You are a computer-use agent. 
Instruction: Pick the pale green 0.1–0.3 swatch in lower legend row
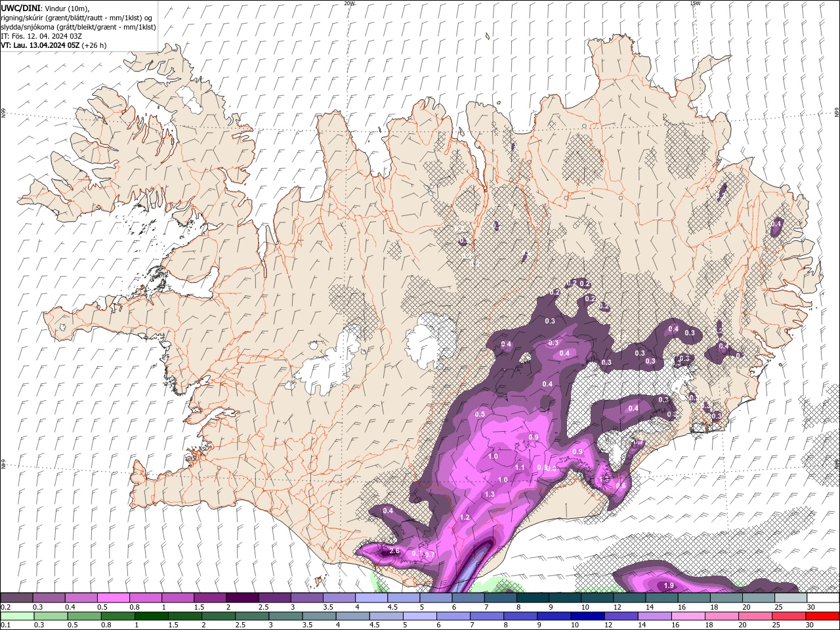[x=17, y=616]
